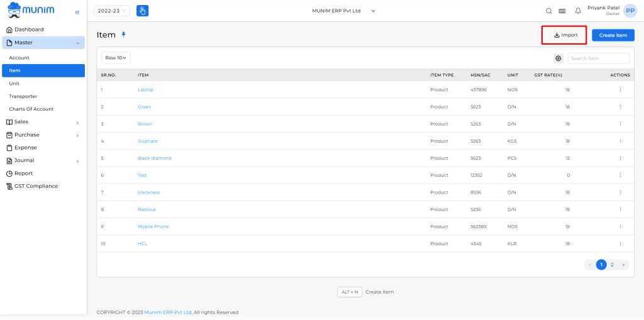Image resolution: width=644 pixels, height=320 pixels.
Task: Expand the Sales menu in sidebar
Action: pos(43,122)
